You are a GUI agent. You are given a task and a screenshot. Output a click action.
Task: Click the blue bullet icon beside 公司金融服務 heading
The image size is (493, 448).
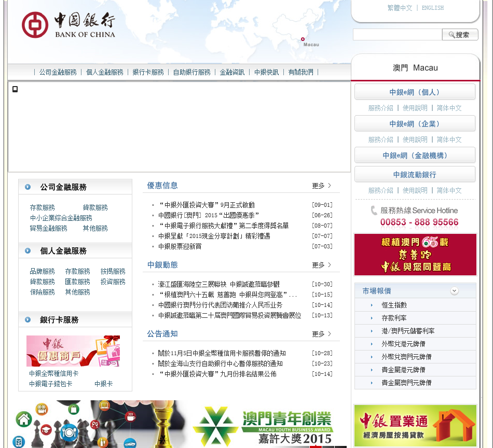click(28, 187)
